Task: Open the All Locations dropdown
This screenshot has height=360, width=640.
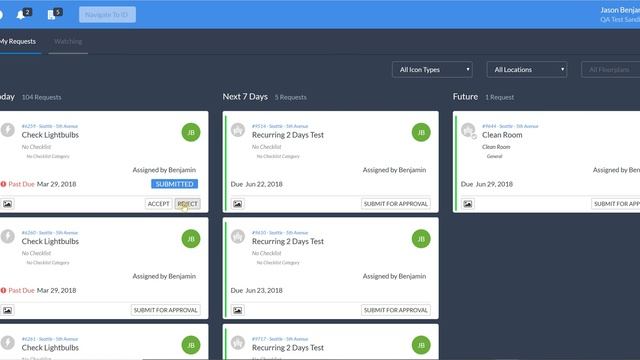Action: [527, 70]
